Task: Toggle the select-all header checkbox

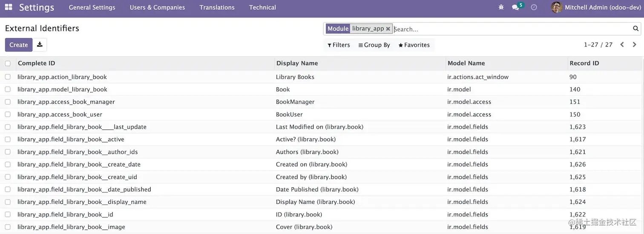Action: tap(8, 63)
